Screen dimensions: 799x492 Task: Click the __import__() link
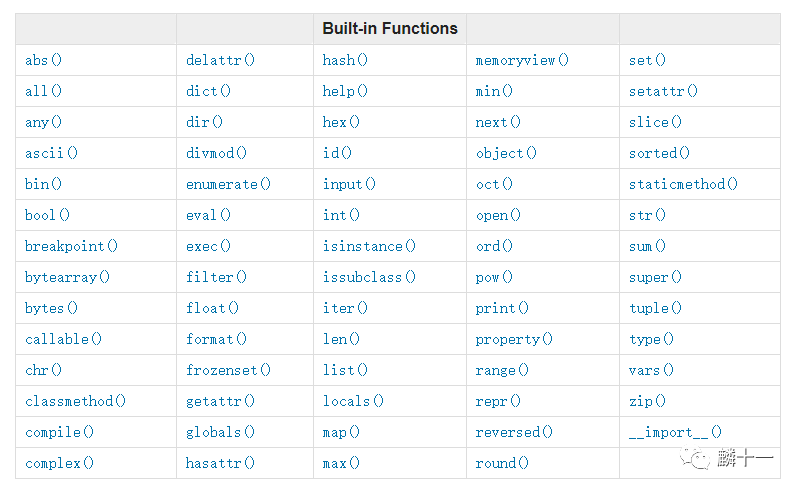[675, 432]
